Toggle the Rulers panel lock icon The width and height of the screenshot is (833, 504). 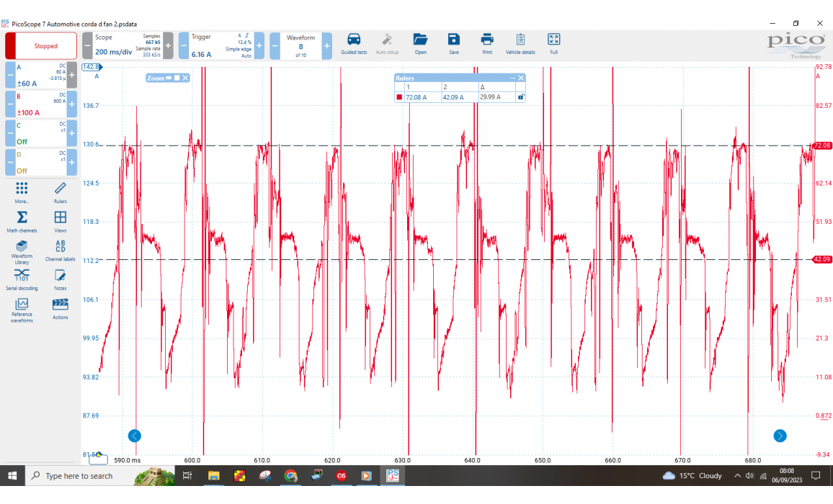[x=521, y=96]
